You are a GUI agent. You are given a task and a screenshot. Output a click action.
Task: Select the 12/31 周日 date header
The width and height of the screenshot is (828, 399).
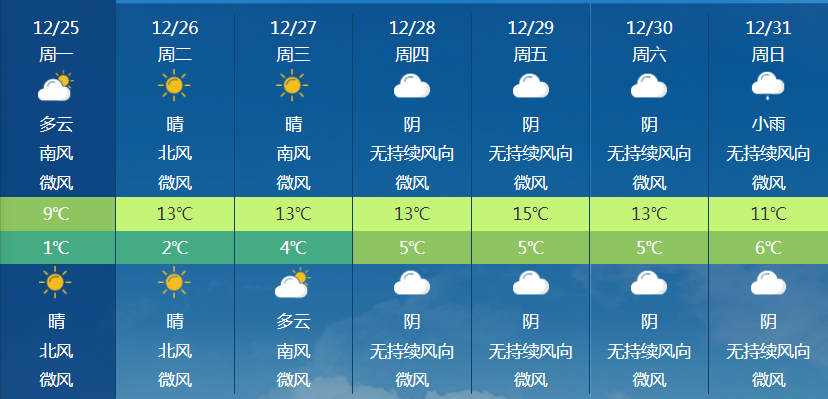pos(768,41)
